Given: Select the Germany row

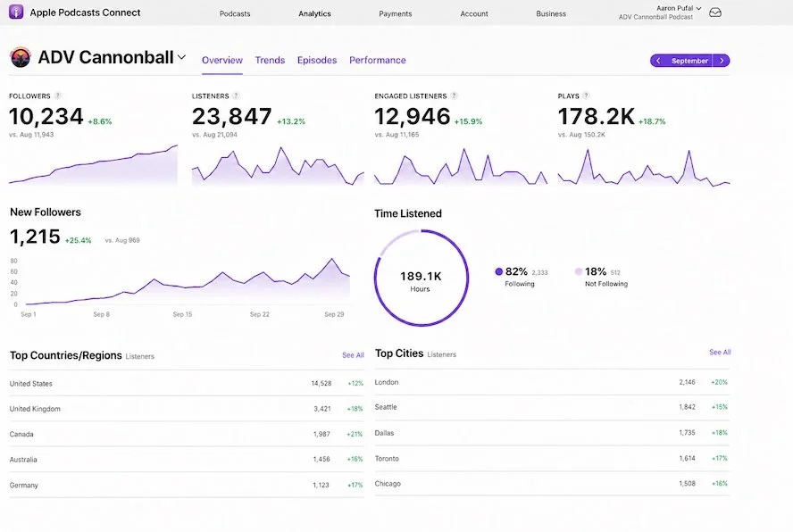Looking at the screenshot, I should pos(187,485).
